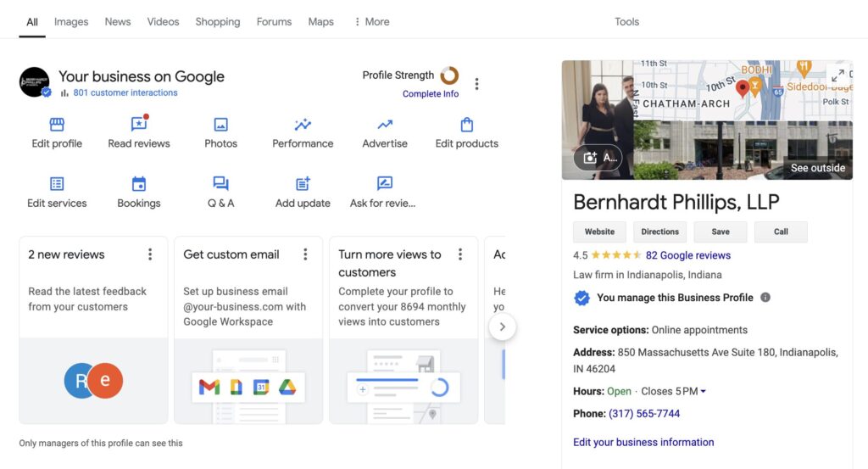The image size is (868, 469).
Task: Open 801 customer interactions link
Action: coord(125,92)
